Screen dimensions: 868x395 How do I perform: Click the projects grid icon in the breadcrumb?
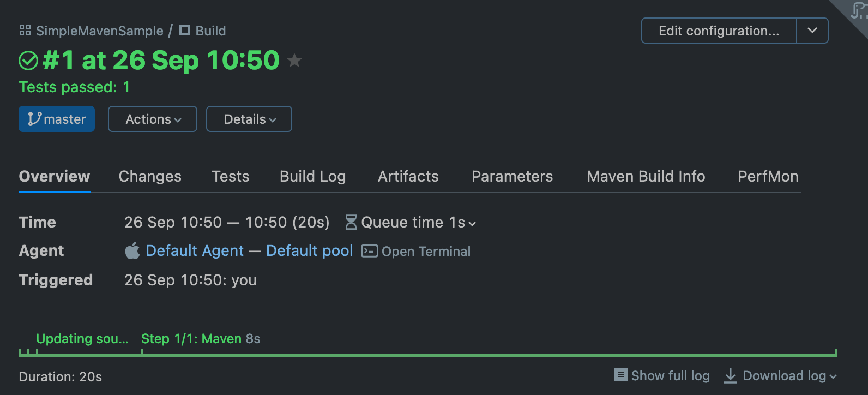(24, 31)
